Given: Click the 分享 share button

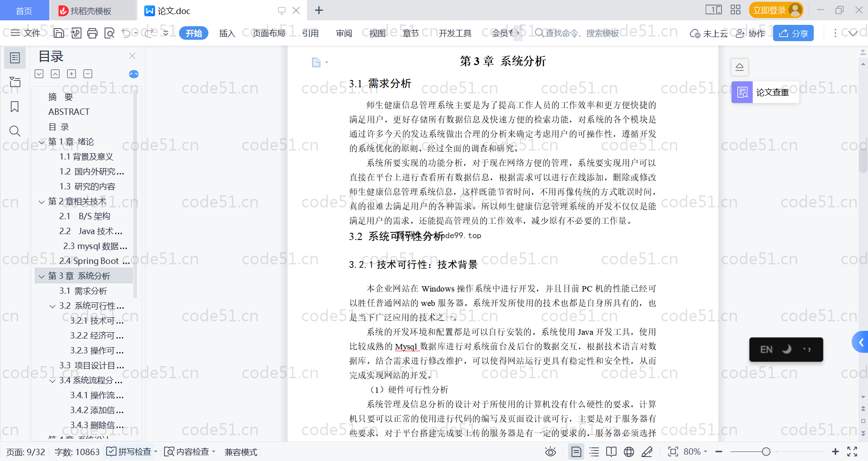Looking at the screenshot, I should point(793,33).
